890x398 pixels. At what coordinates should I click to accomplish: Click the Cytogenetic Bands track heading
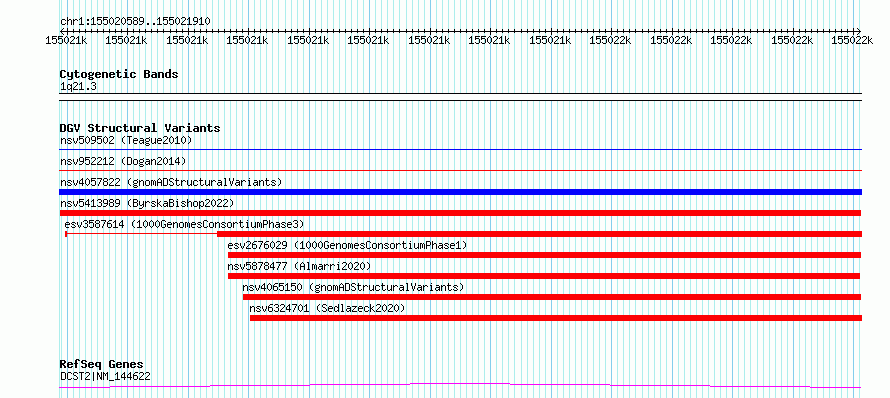119,74
